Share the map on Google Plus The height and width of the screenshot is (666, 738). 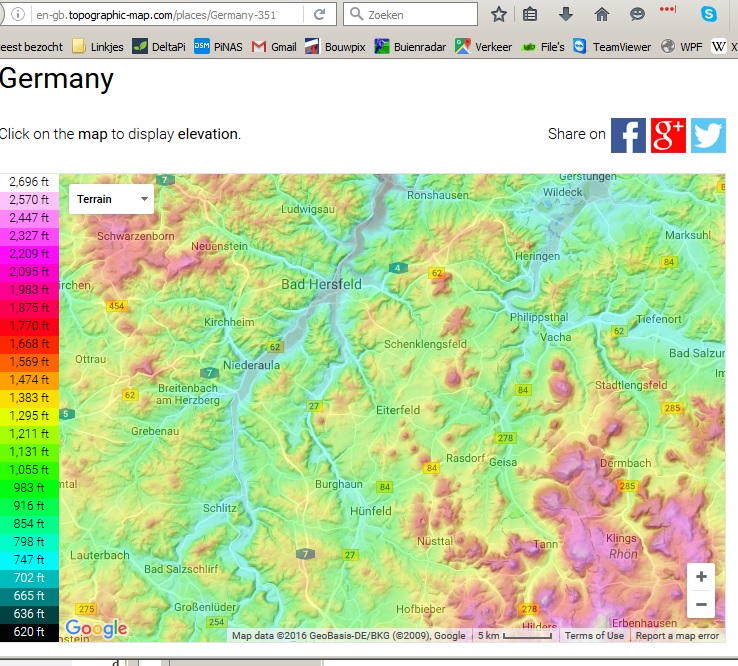tap(668, 135)
